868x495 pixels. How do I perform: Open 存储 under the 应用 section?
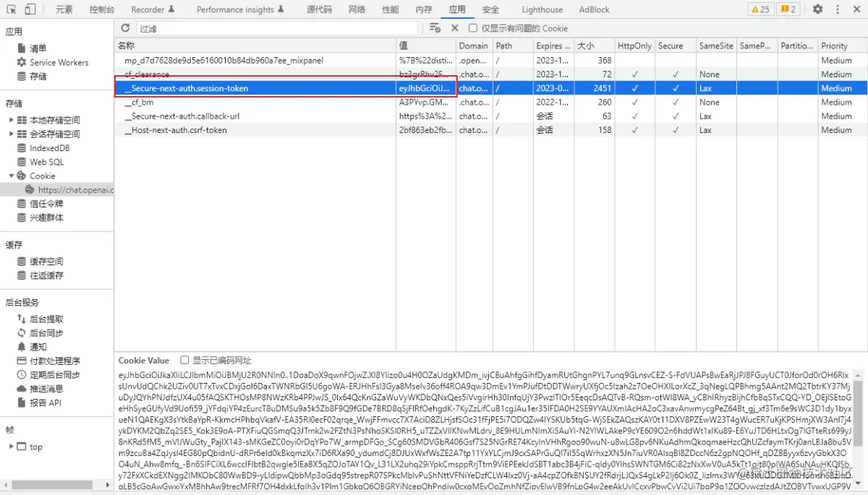pos(38,76)
